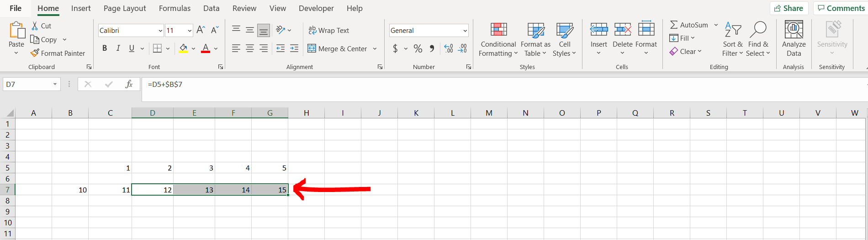Toggle Underline formatting
Viewport: 868px width, 240px height.
132,48
